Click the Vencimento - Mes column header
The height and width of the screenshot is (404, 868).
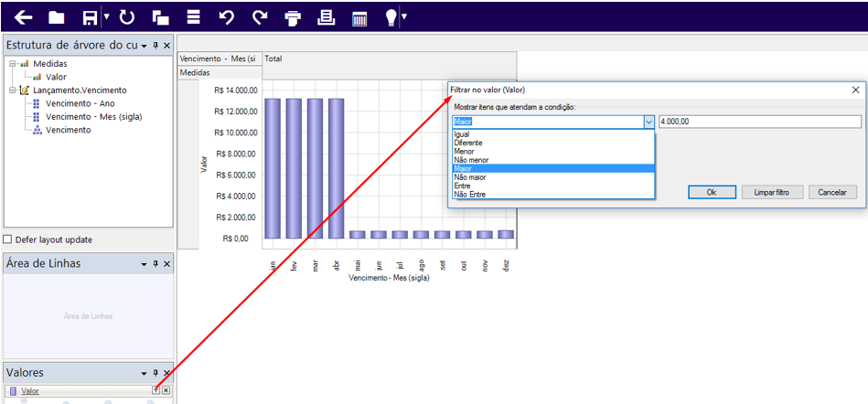[x=220, y=58]
